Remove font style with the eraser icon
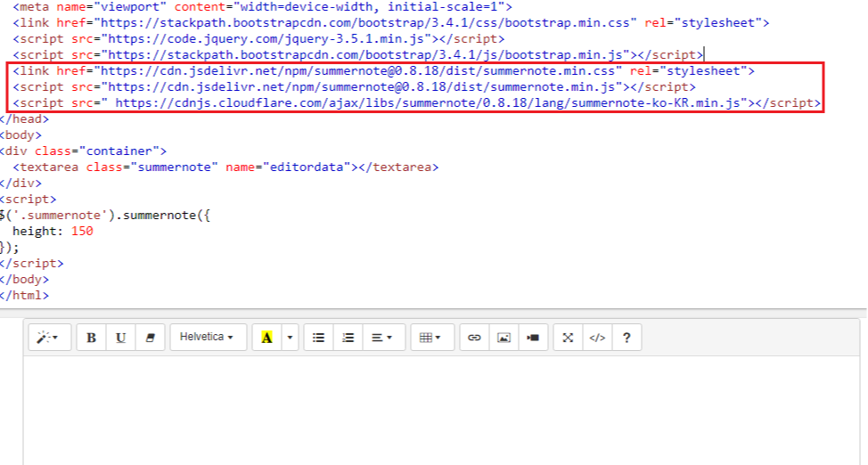This screenshot has width=868, height=465. (x=150, y=337)
